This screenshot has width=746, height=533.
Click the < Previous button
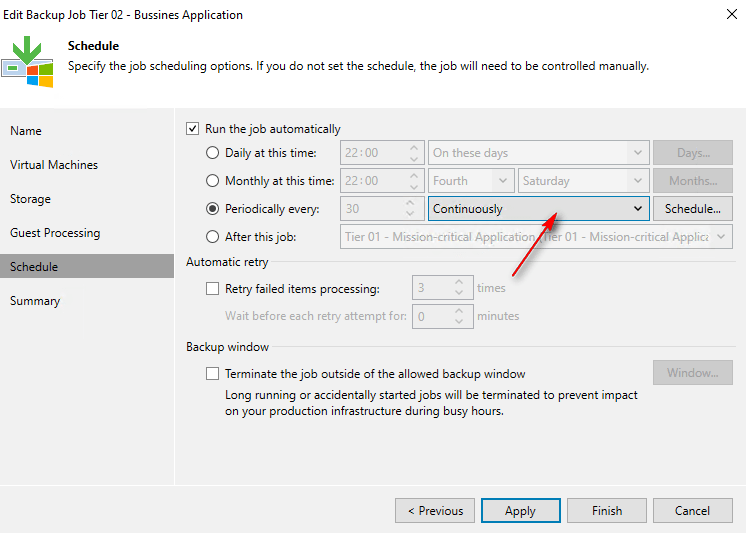pyautogui.click(x=434, y=510)
